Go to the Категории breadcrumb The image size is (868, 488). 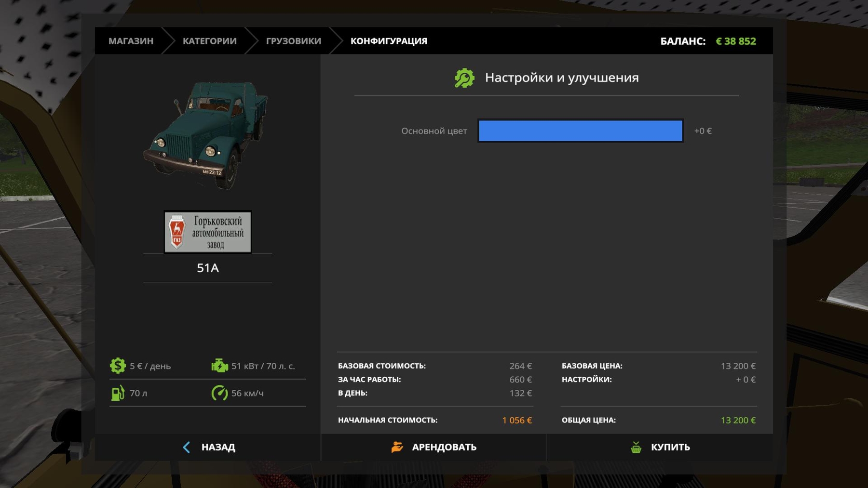[x=209, y=41]
